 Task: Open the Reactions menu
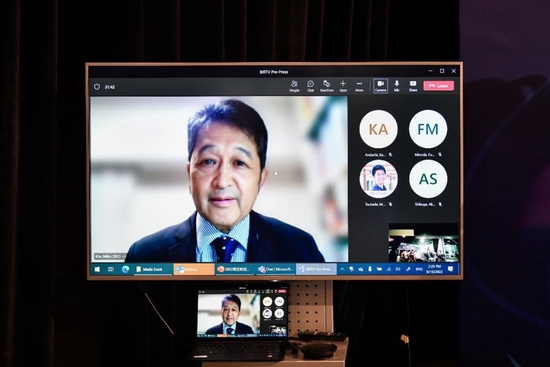327,86
